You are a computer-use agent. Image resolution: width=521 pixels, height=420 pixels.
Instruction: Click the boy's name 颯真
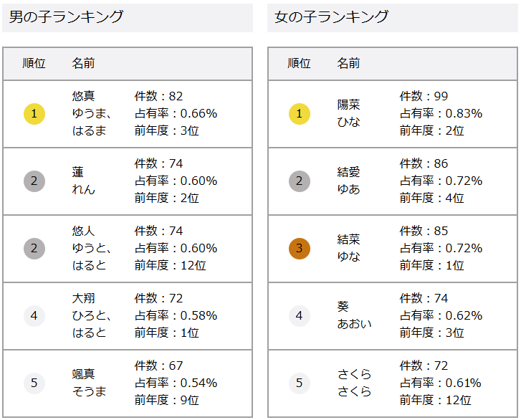pyautogui.click(x=83, y=374)
